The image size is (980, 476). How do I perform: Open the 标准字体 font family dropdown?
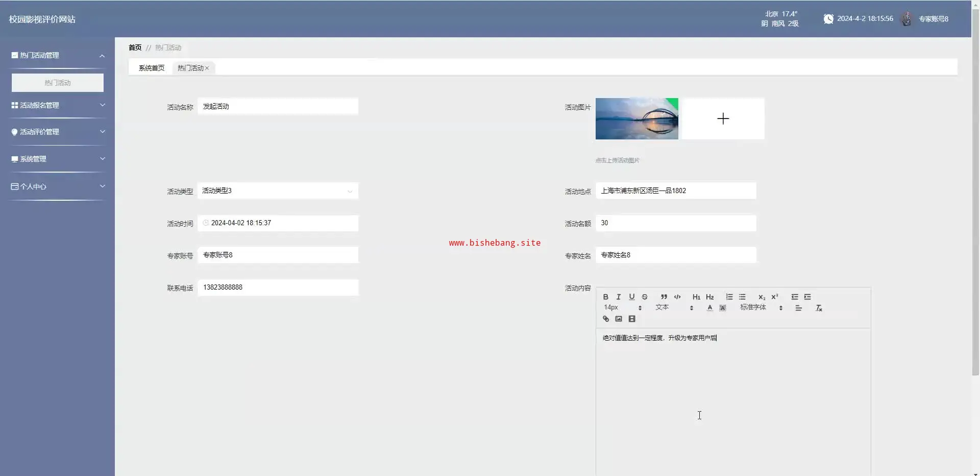(x=761, y=307)
